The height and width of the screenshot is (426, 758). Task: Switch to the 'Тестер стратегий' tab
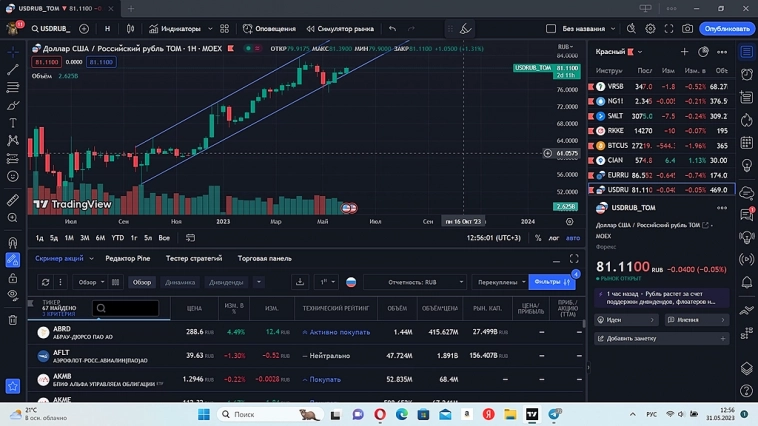click(194, 258)
